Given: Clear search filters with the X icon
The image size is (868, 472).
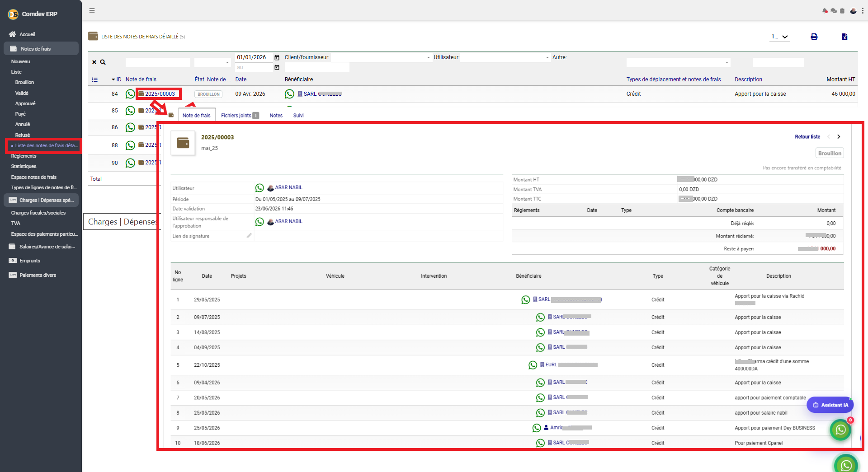Looking at the screenshot, I should [x=94, y=62].
